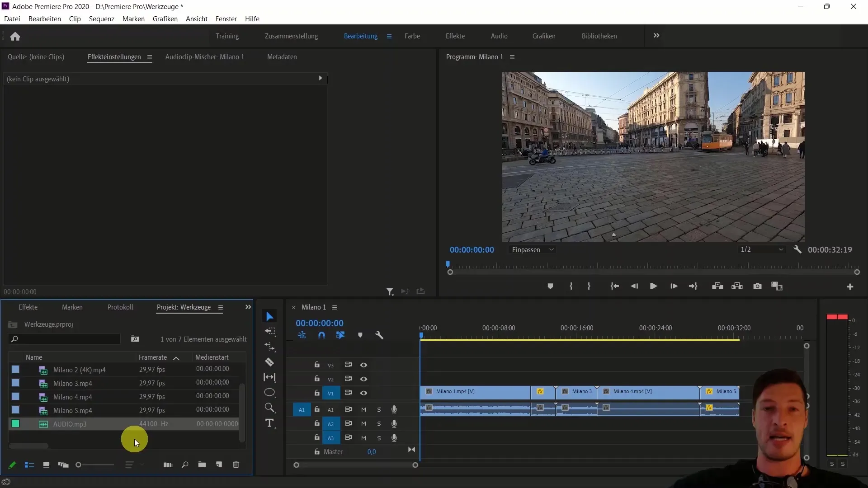Toggle V2 track output eye
The height and width of the screenshot is (488, 868).
(x=363, y=379)
